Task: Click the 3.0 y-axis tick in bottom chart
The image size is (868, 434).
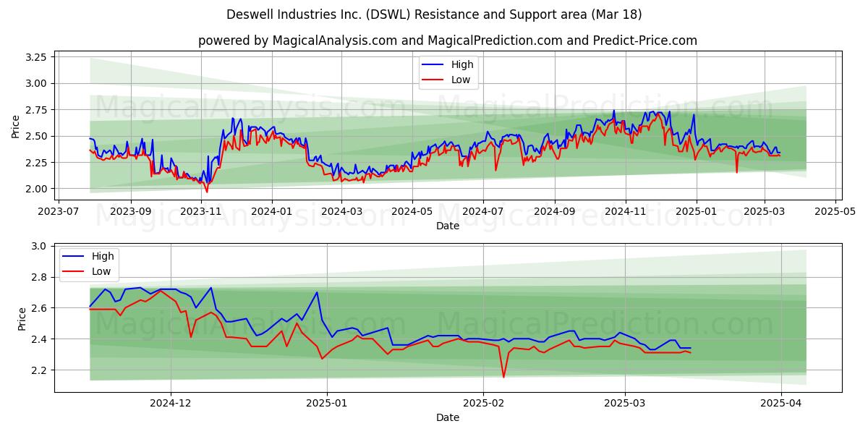Action: [x=39, y=247]
